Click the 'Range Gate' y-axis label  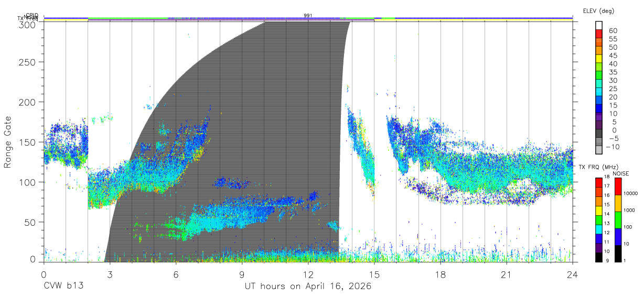(x=8, y=142)
